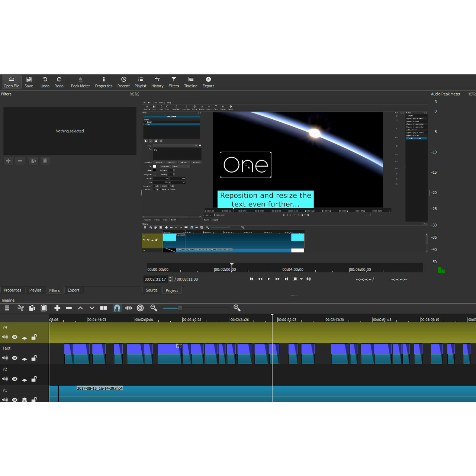Click the Export toolbar icon
Screen dimensions: 476x476
click(x=208, y=82)
